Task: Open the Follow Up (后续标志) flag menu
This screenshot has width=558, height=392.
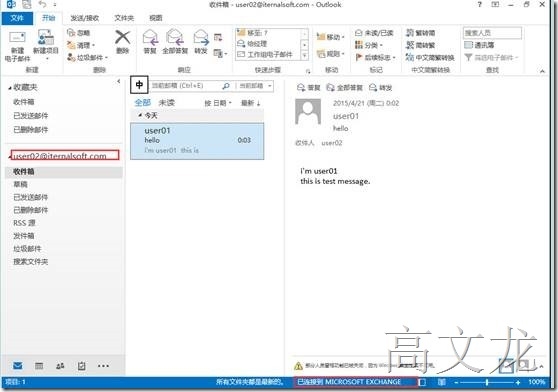Action: 375,57
